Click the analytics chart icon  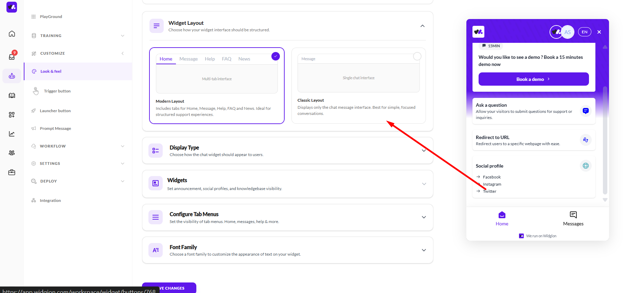coord(12,134)
